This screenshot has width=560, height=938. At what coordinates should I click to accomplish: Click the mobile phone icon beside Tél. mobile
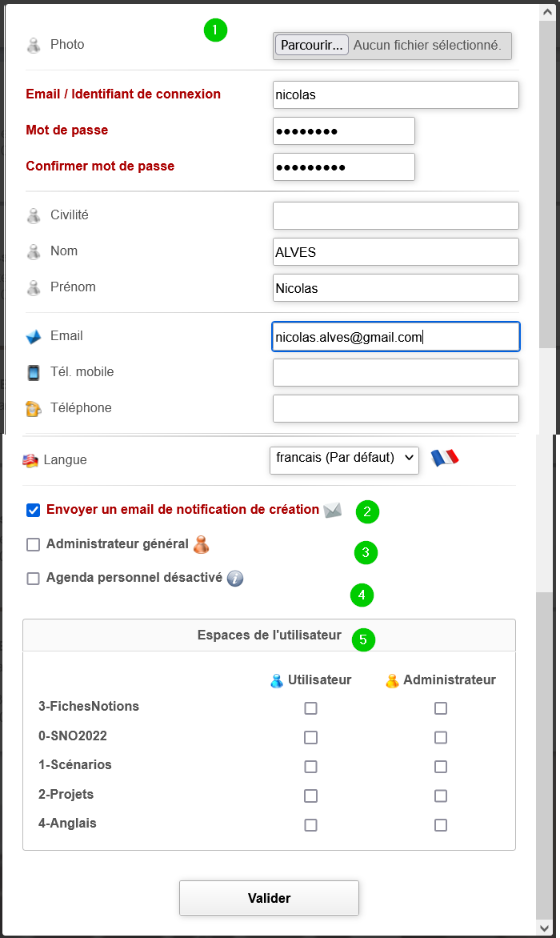(34, 373)
